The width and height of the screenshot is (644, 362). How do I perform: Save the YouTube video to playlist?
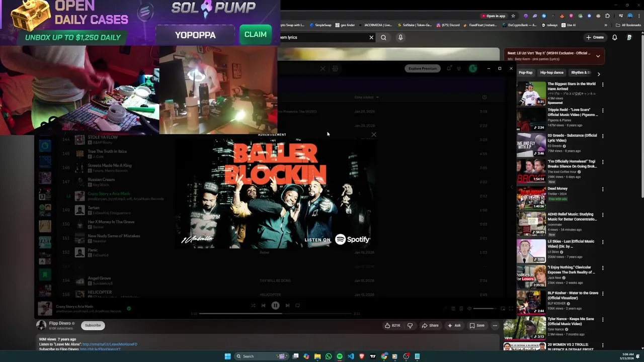tap(477, 325)
